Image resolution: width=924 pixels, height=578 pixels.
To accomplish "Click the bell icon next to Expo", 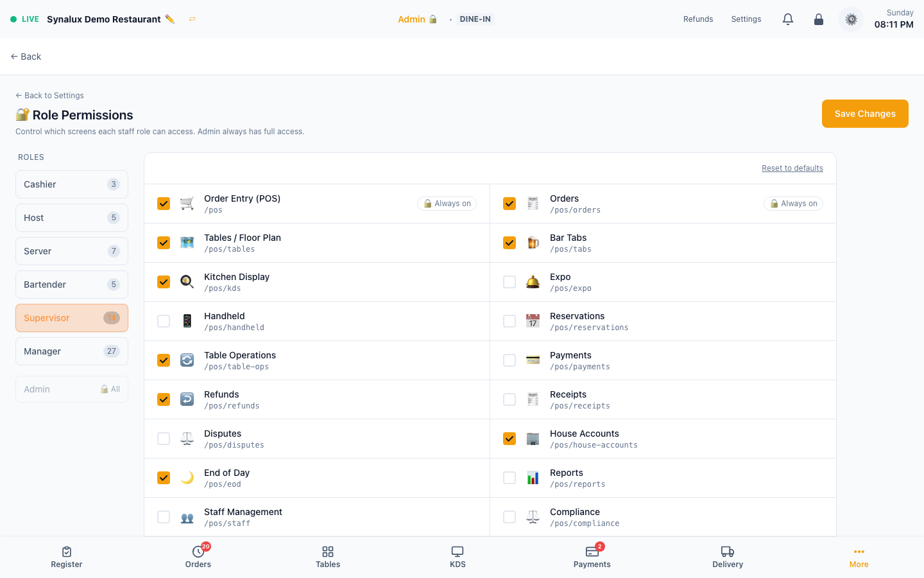I will 533,282.
